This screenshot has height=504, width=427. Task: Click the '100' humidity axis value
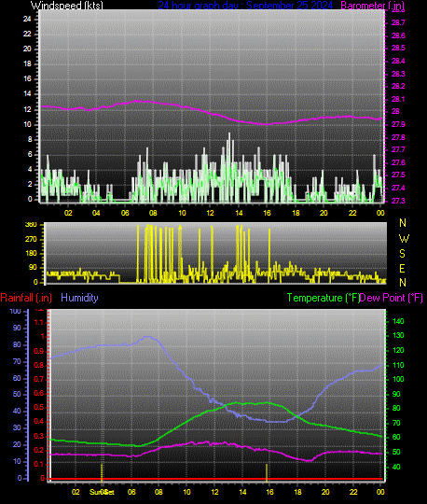(16, 311)
